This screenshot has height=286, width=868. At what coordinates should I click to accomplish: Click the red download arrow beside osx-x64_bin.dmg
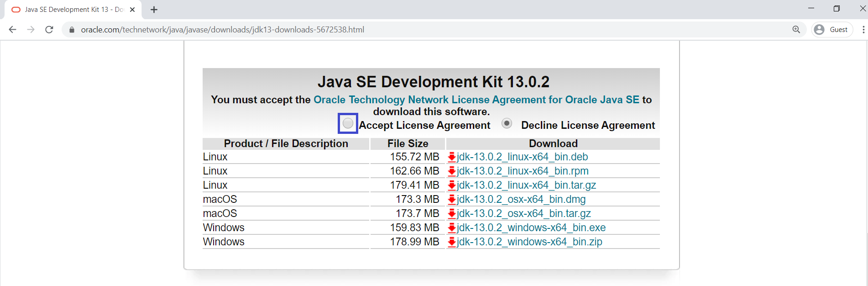click(x=452, y=200)
